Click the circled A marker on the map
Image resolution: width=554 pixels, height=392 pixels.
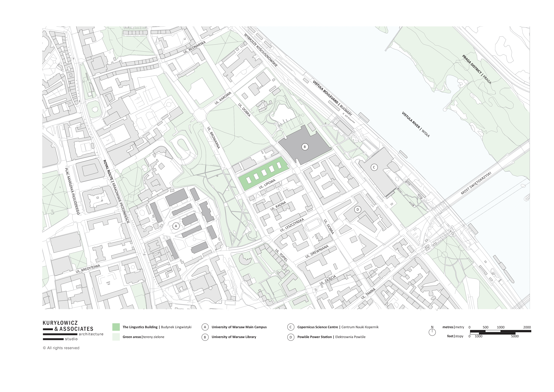(x=176, y=226)
